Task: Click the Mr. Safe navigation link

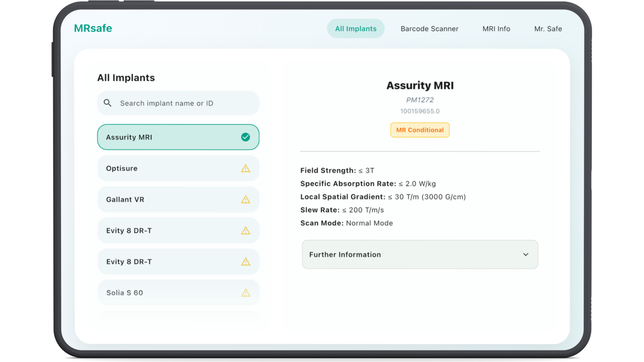Action: [x=548, y=29]
